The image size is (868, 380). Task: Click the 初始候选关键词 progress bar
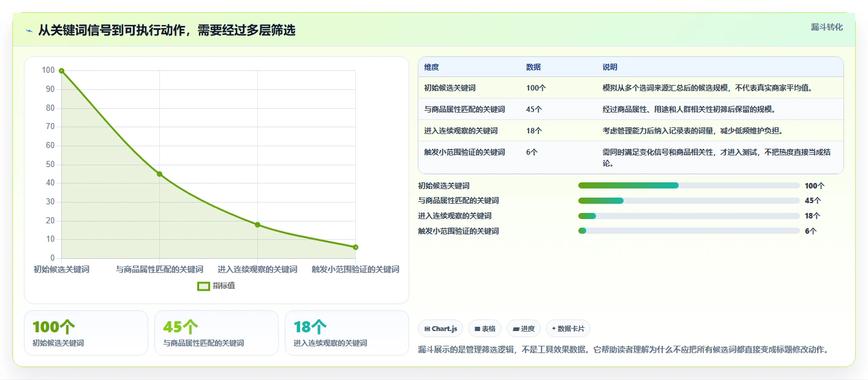tap(689, 185)
